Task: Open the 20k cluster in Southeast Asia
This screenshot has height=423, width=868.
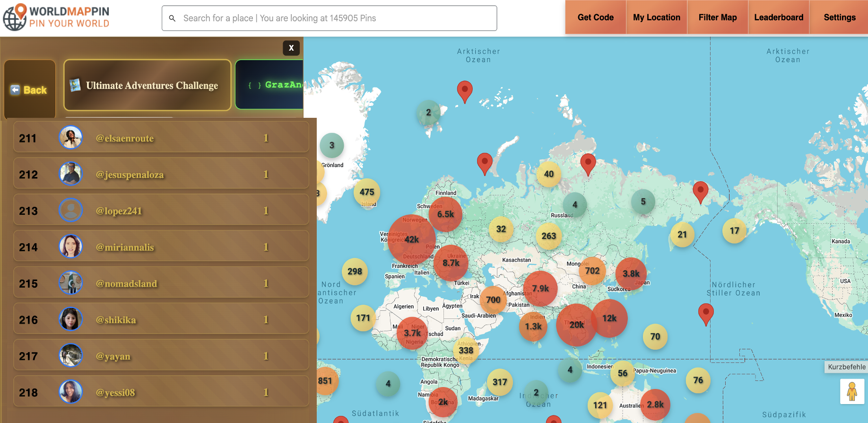Action: (576, 325)
